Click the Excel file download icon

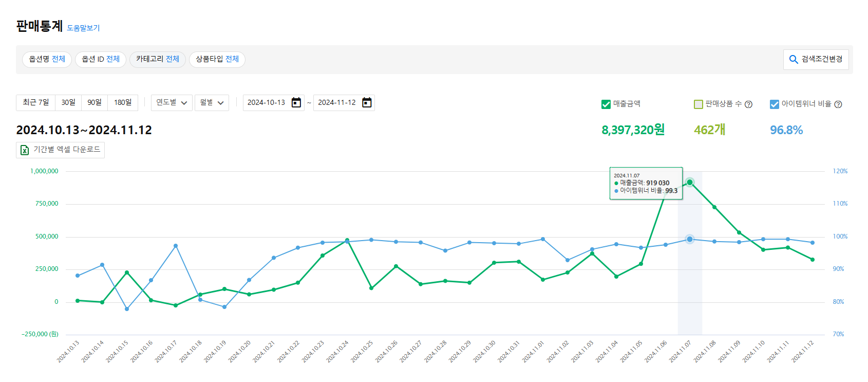pyautogui.click(x=25, y=150)
